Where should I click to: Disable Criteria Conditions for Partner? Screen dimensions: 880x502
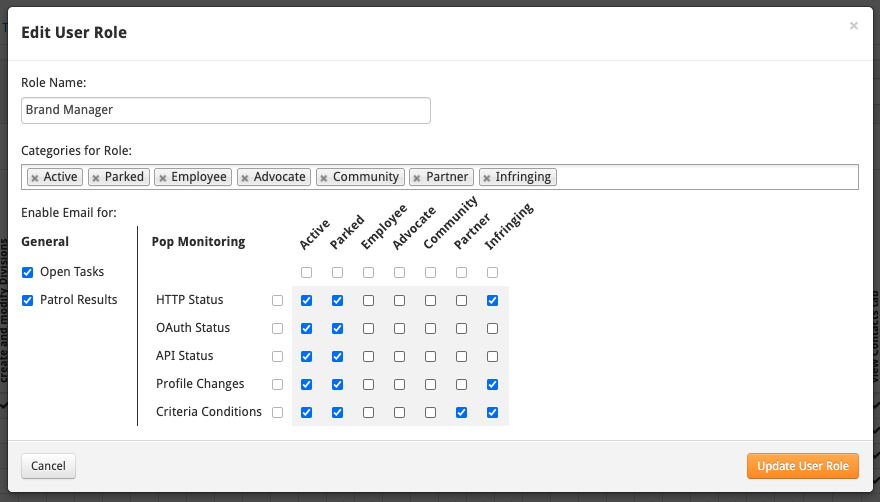coord(461,412)
